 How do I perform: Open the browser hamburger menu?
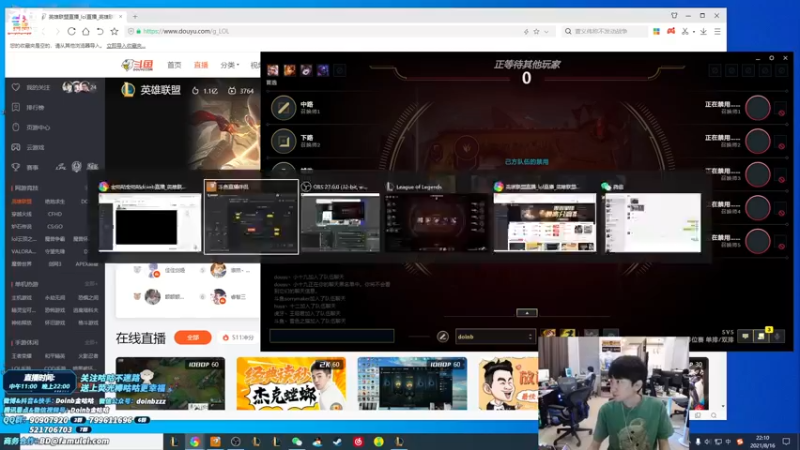tap(717, 31)
